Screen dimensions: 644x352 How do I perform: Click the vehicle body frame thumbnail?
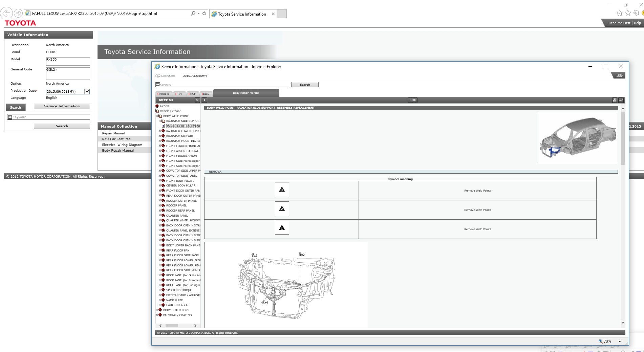(x=578, y=138)
